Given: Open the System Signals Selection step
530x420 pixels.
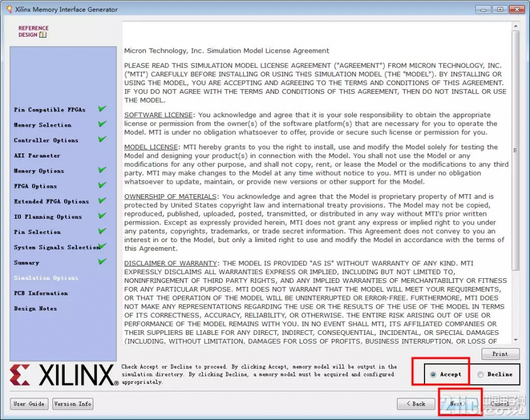Looking at the screenshot, I should click(x=57, y=247).
